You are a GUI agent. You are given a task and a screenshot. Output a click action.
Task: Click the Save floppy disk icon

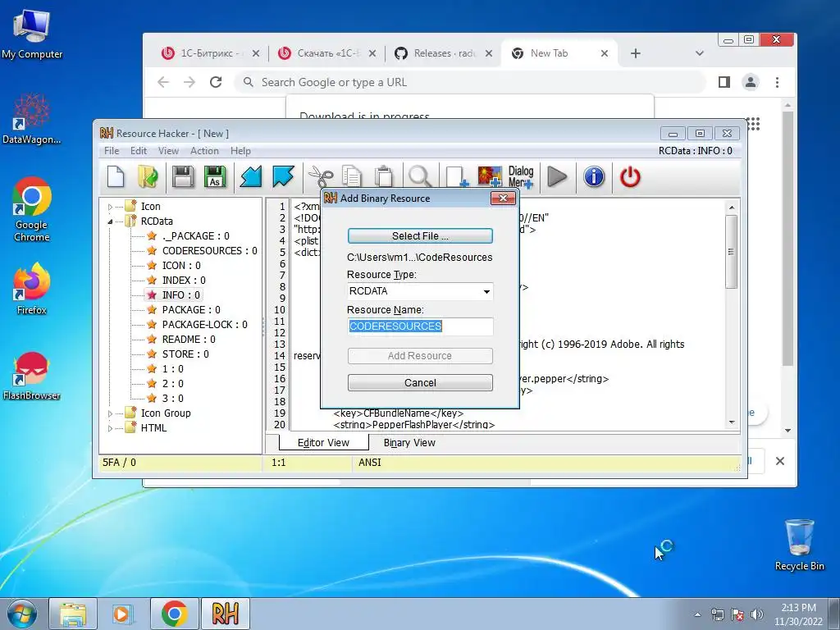click(183, 177)
